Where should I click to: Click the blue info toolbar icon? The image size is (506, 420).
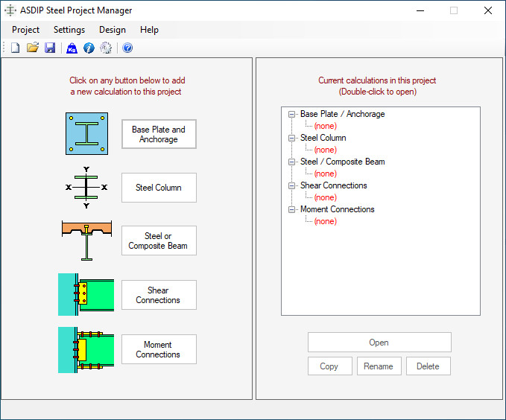point(89,48)
